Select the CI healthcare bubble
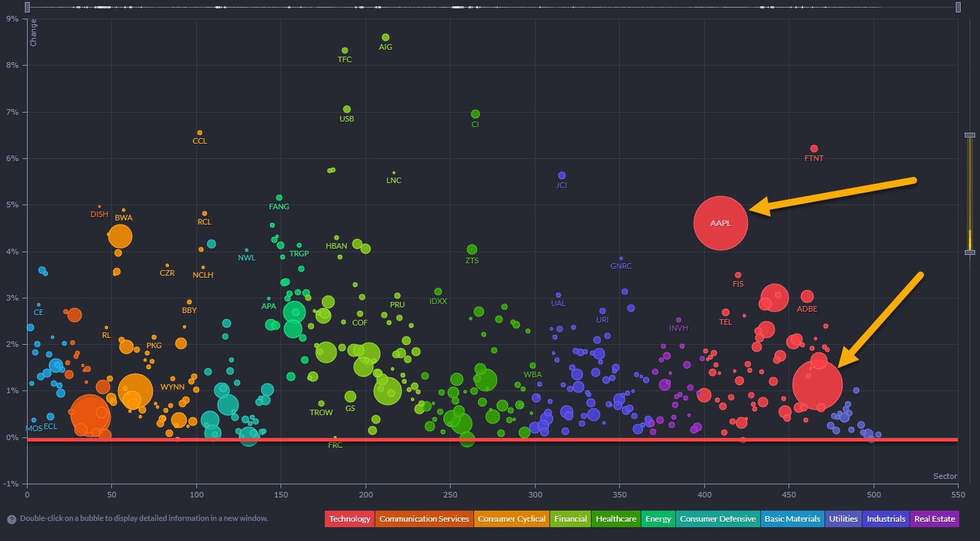The width and height of the screenshot is (980, 541). [x=475, y=114]
